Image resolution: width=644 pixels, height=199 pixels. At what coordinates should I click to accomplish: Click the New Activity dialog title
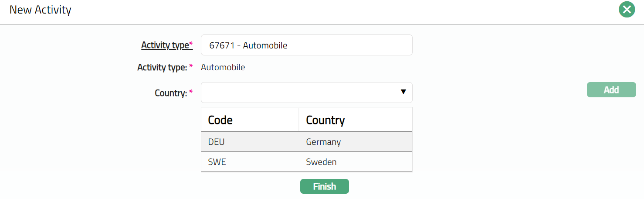41,10
